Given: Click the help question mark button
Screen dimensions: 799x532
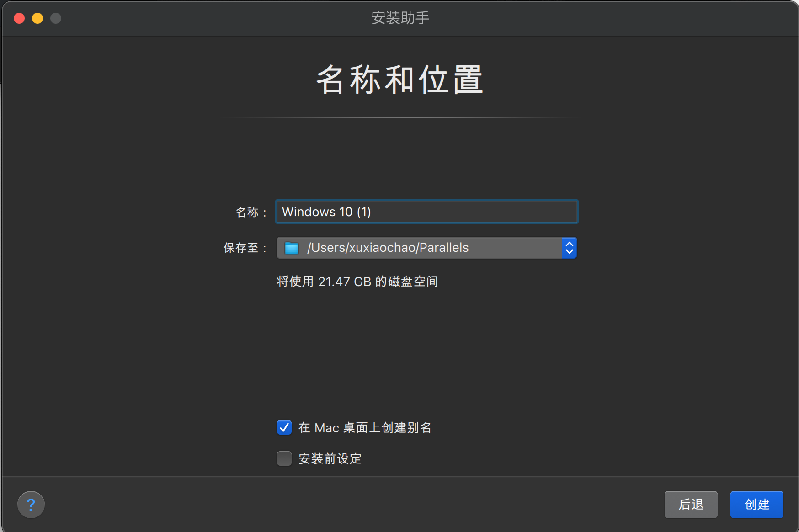Looking at the screenshot, I should (x=31, y=505).
